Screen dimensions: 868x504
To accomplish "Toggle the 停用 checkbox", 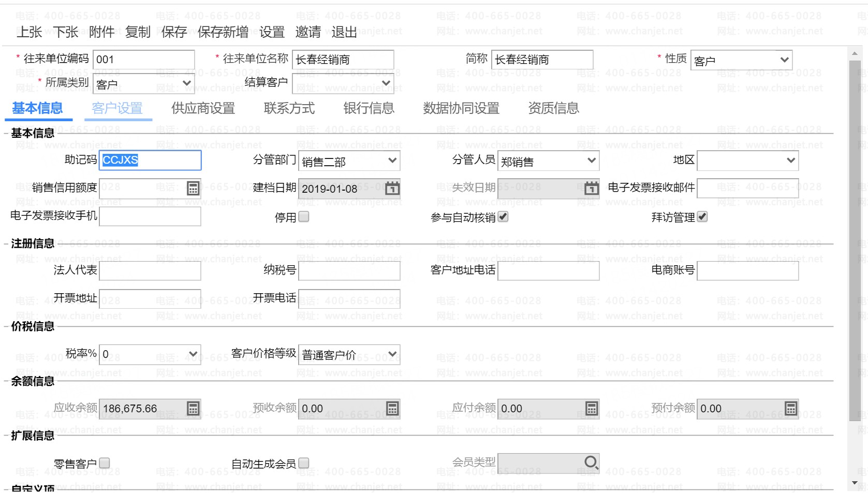I will pyautogui.click(x=304, y=217).
